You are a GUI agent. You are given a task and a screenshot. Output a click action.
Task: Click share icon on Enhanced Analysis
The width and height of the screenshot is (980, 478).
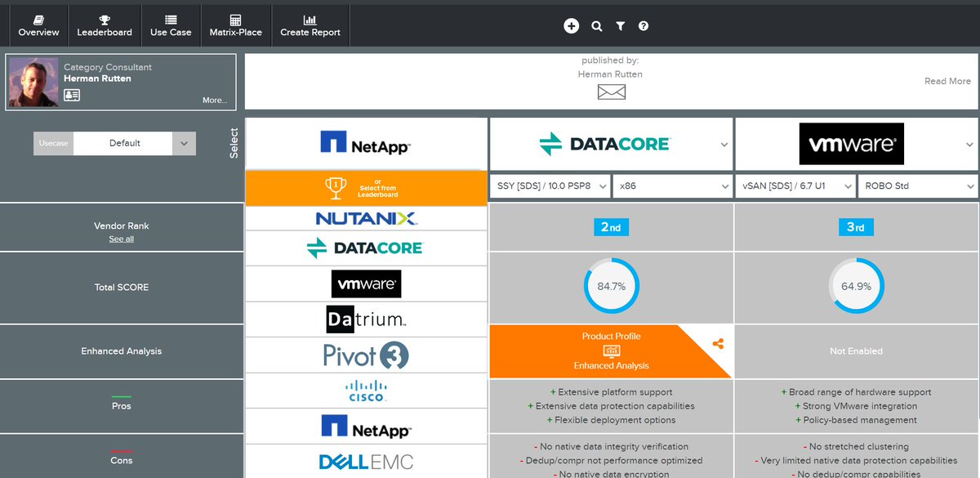click(x=718, y=344)
